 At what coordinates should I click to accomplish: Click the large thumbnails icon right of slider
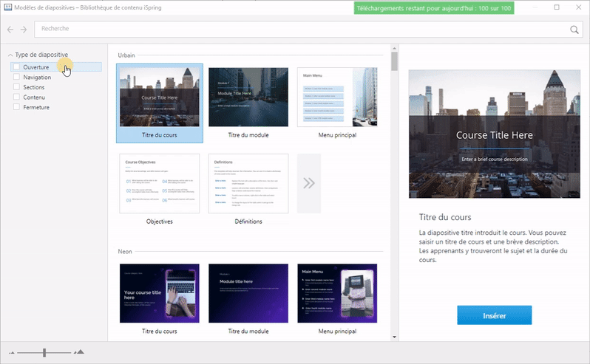pyautogui.click(x=79, y=352)
